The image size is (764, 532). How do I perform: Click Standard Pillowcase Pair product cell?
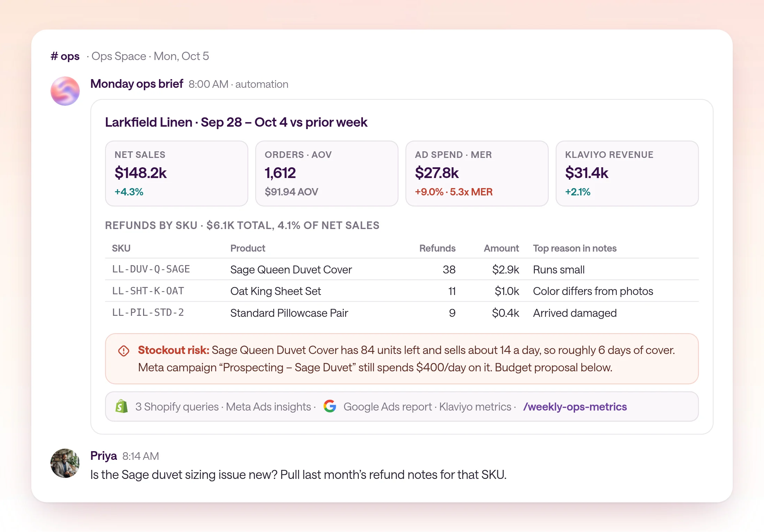289,313
